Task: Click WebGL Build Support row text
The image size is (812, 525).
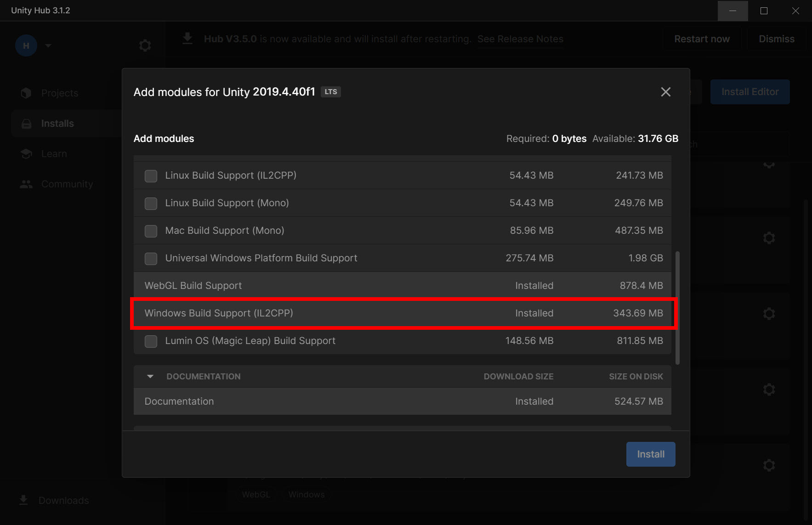Action: point(193,286)
